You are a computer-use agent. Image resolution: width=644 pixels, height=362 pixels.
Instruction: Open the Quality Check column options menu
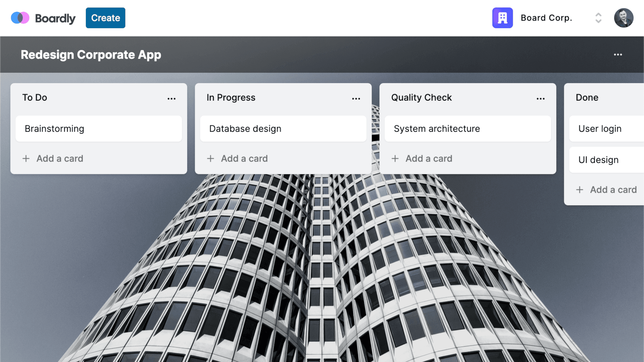pos(540,99)
